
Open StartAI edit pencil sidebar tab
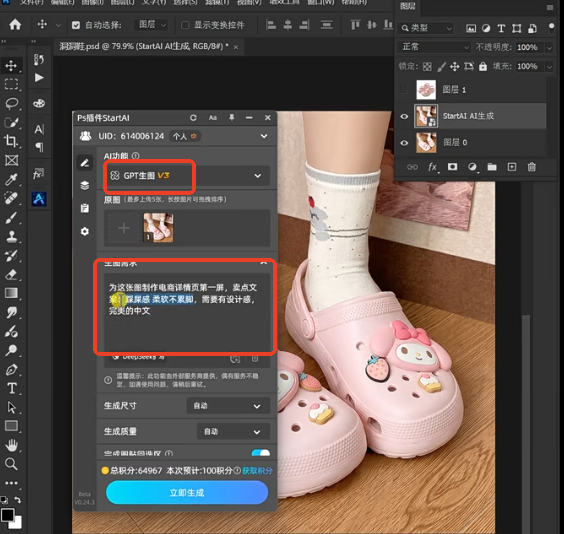tap(85, 163)
